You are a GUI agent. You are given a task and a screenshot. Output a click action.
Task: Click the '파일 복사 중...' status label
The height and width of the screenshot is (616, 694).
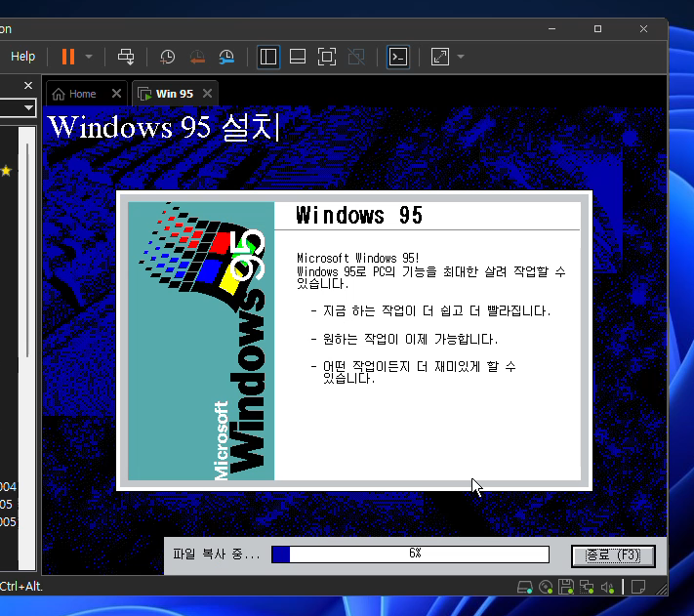coord(216,554)
